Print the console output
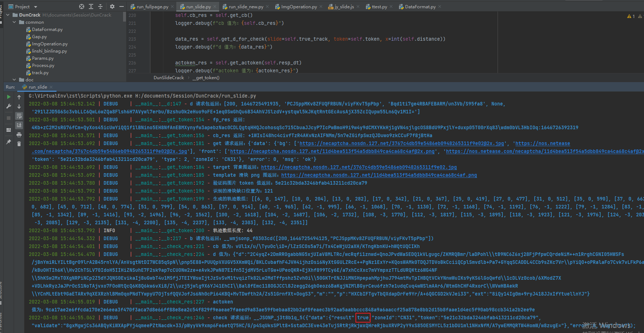644x333 pixels. click(19, 135)
